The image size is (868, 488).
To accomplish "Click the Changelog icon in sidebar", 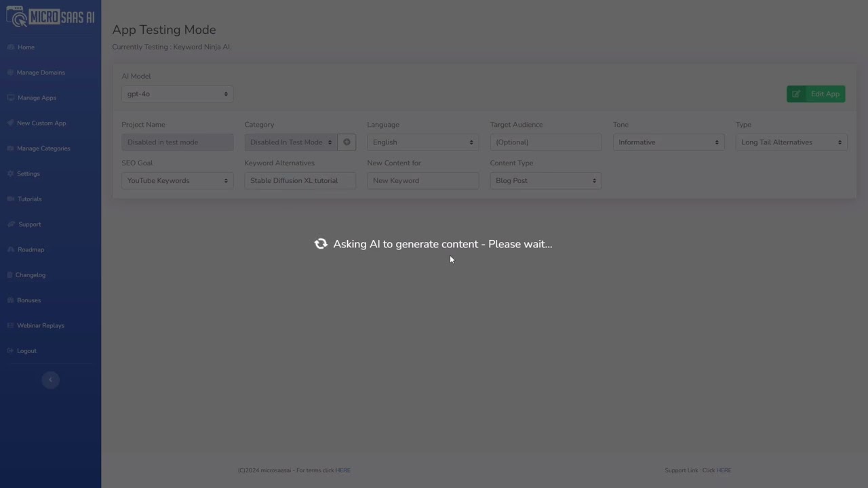I will (10, 275).
